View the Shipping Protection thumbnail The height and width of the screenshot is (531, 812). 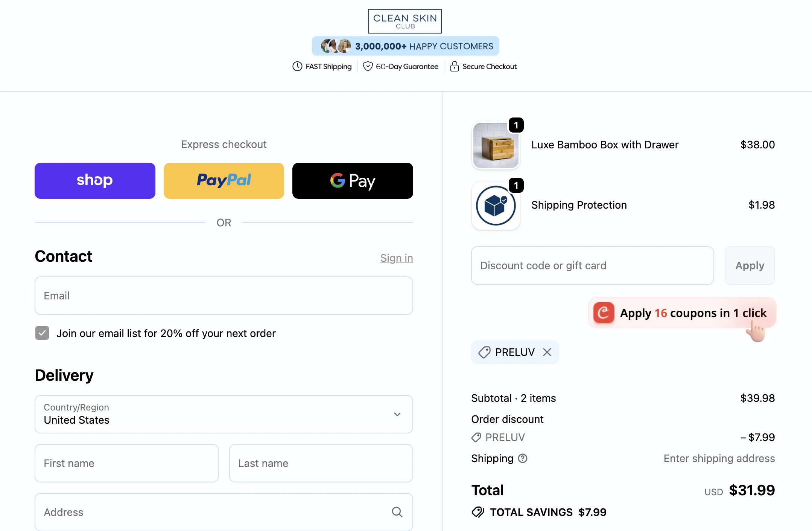click(496, 206)
